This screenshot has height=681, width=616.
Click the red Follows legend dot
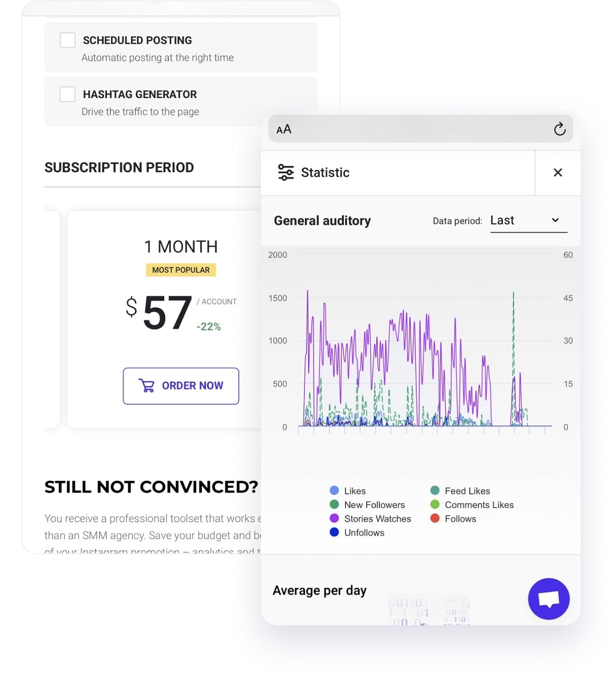tap(435, 519)
